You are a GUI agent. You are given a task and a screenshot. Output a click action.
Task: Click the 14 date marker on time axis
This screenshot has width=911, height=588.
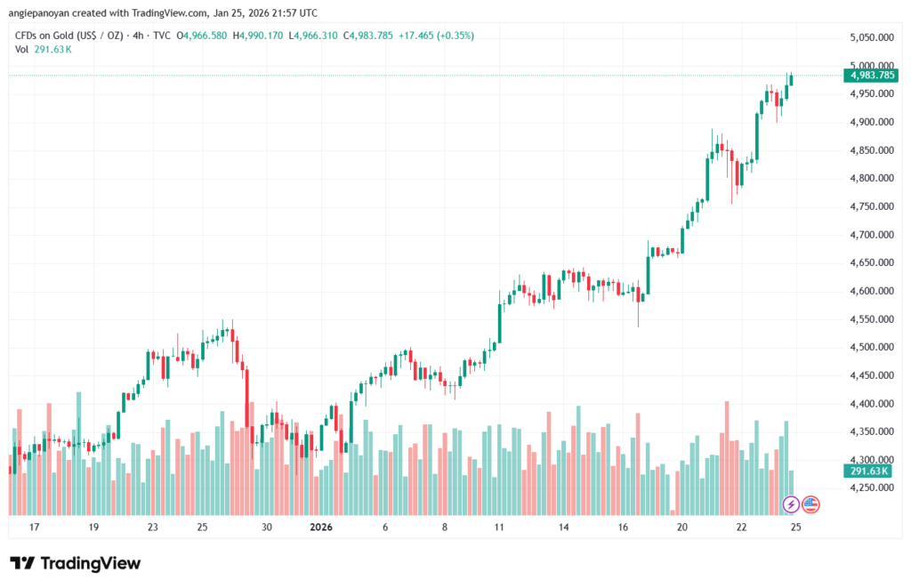563,527
